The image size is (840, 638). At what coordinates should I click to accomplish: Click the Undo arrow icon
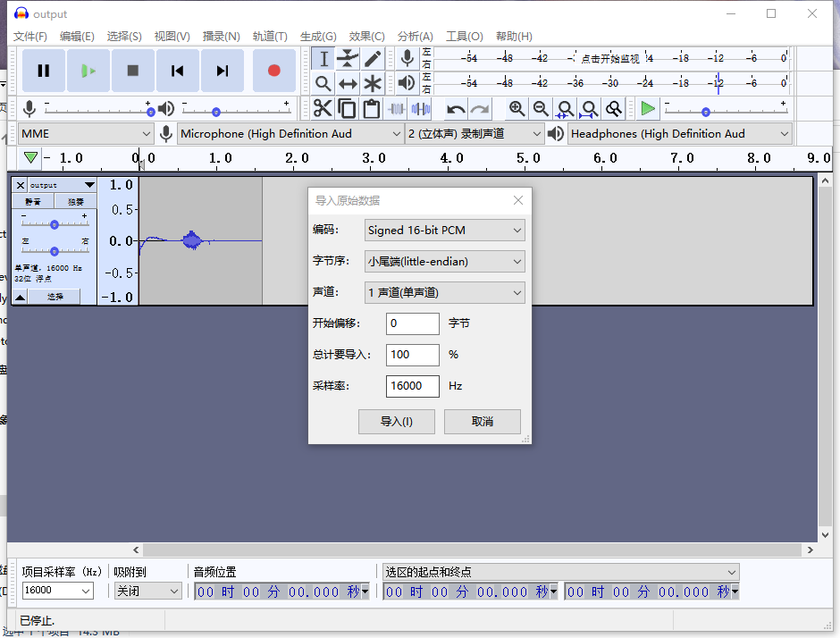coord(456,109)
